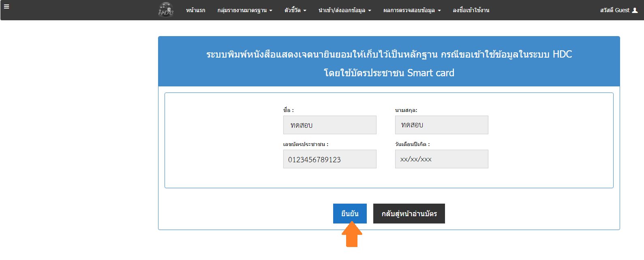This screenshot has height=260, width=644.
Task: Expand the ตัวชี้วัด dropdown menu
Action: click(295, 10)
